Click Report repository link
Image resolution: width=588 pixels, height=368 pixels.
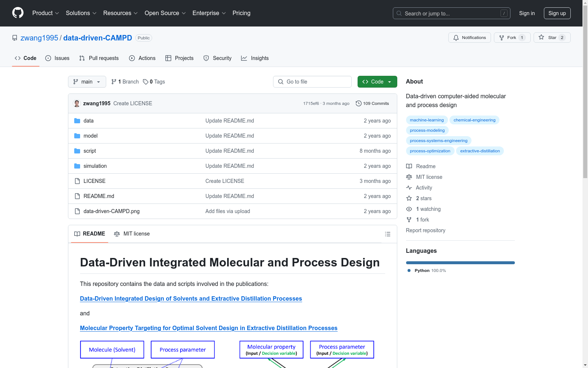(426, 230)
